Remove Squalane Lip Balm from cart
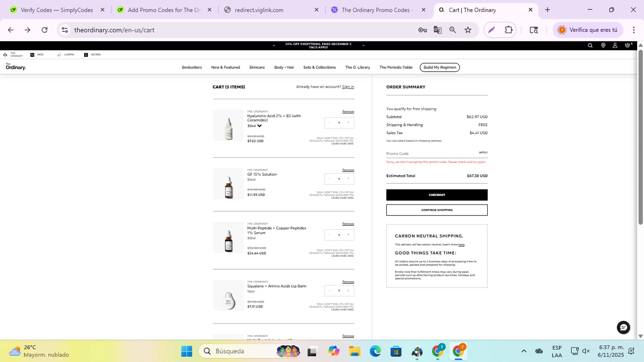 point(348,282)
